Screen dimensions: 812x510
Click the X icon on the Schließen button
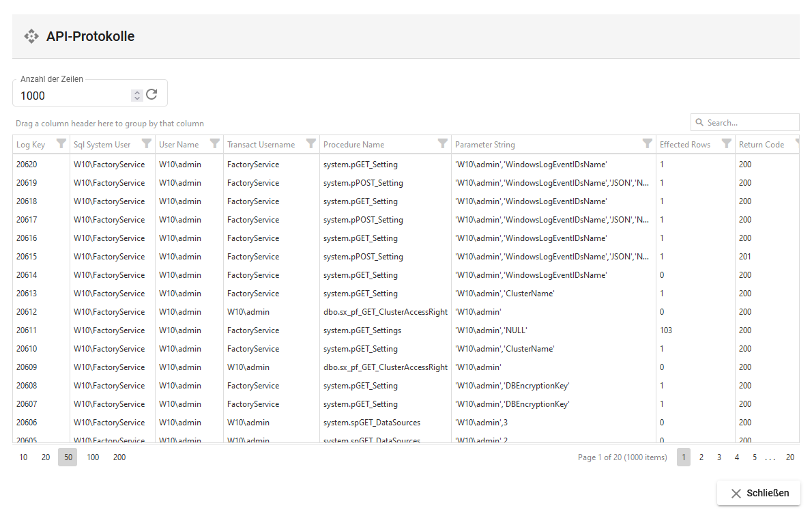click(735, 492)
